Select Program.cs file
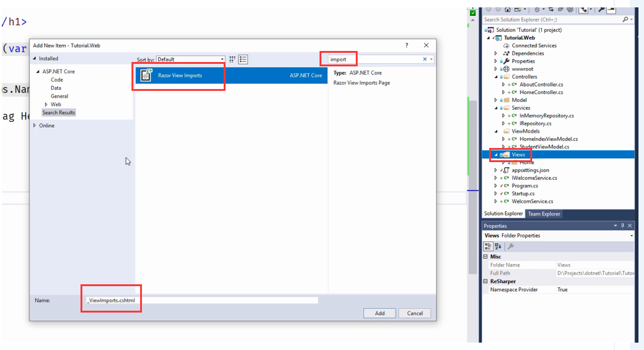The width and height of the screenshot is (644, 350). point(525,186)
